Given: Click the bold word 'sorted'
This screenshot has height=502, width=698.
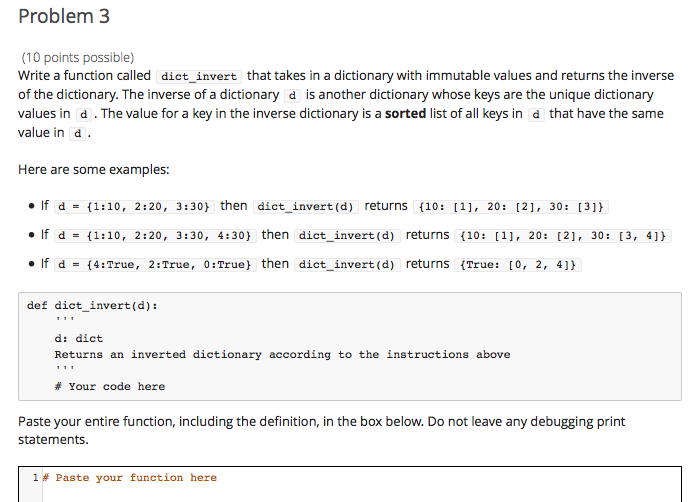Looking at the screenshot, I should click(406, 113).
